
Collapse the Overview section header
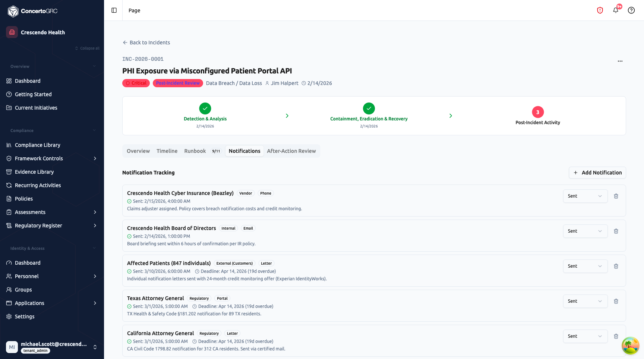(52, 66)
